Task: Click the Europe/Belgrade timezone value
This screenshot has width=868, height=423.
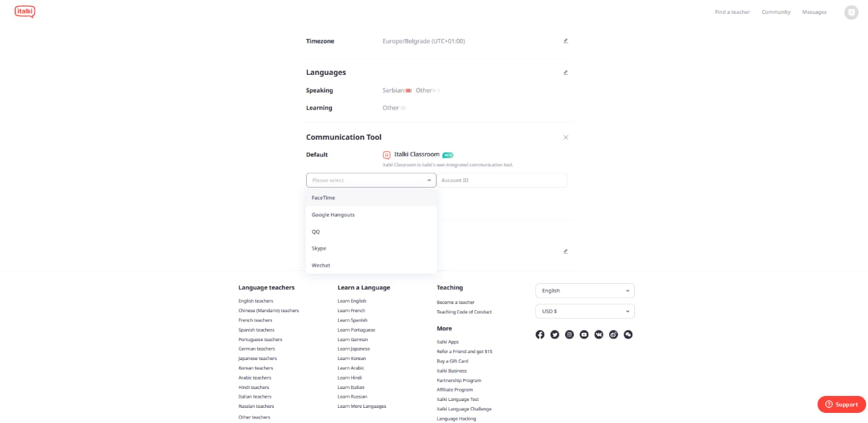Action: click(423, 41)
